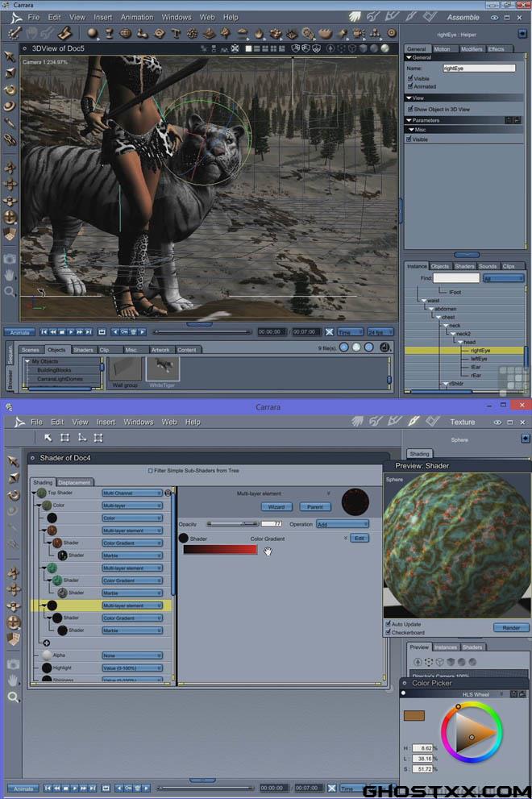Toggle the Visible checkbox under Misc
The image size is (532, 799).
pos(409,139)
